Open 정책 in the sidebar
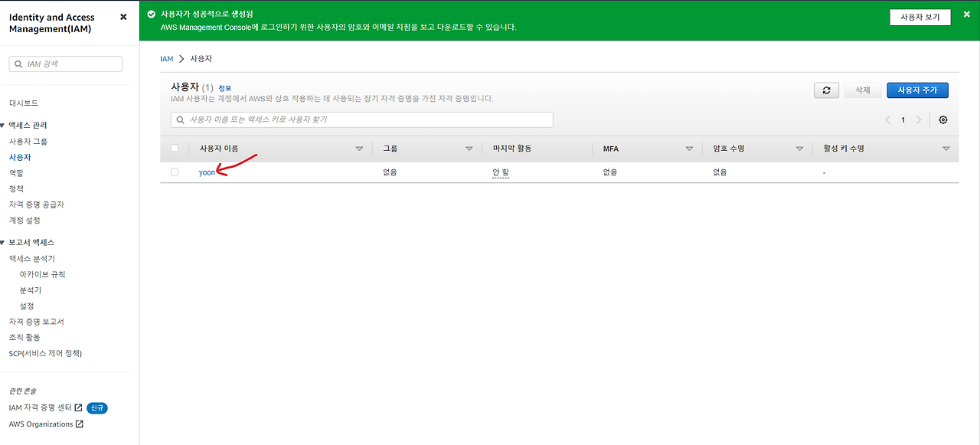The width and height of the screenshot is (980, 445). (x=16, y=188)
